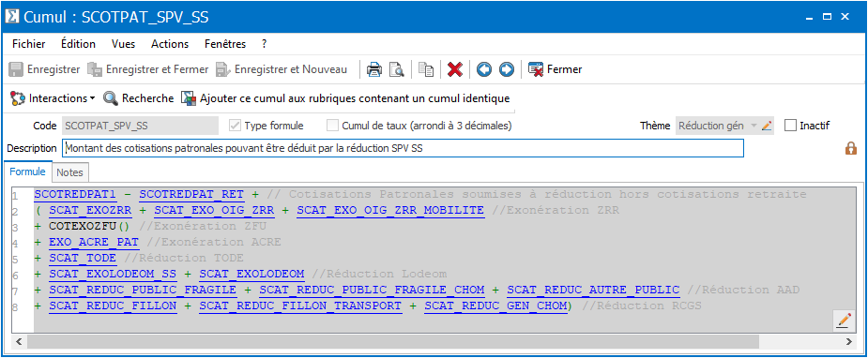Click the Description text field
The height and width of the screenshot is (358, 868).
pyautogui.click(x=403, y=148)
